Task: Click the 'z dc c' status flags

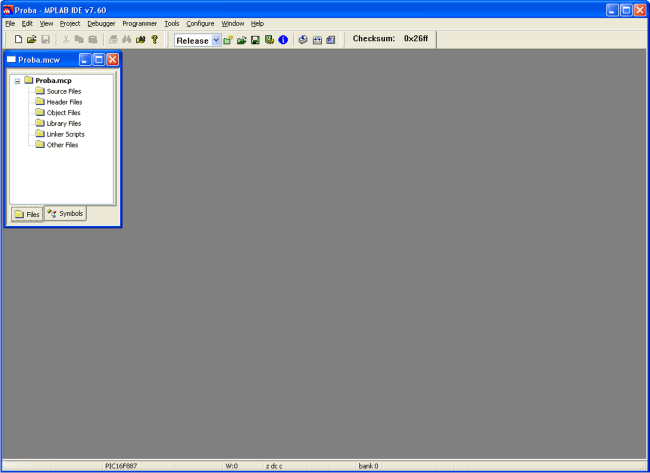Action: [274, 466]
